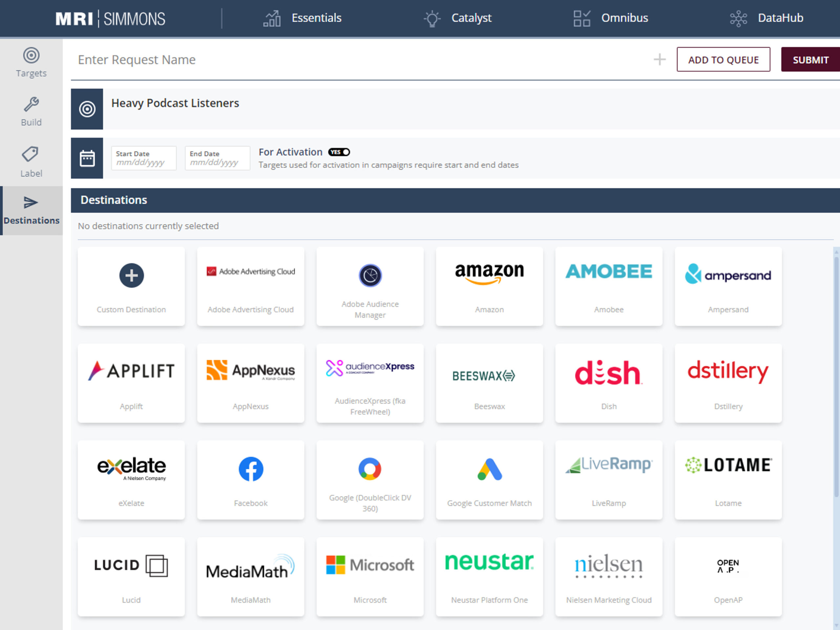Click the SUBMIT button

pyautogui.click(x=810, y=60)
